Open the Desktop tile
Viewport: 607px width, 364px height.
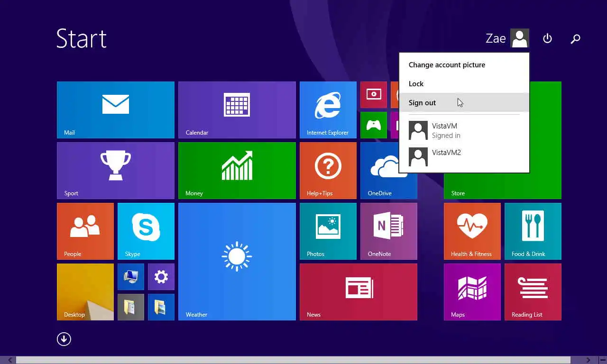(x=85, y=292)
